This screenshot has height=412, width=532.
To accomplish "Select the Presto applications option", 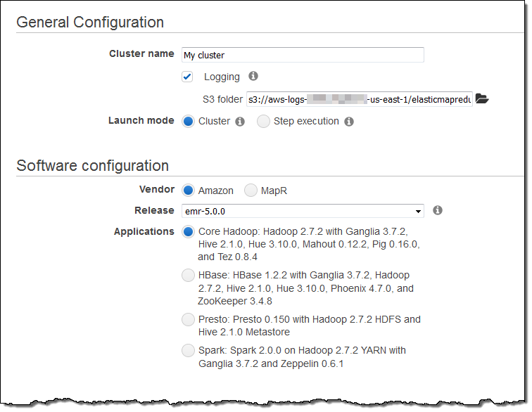I will 188,319.
